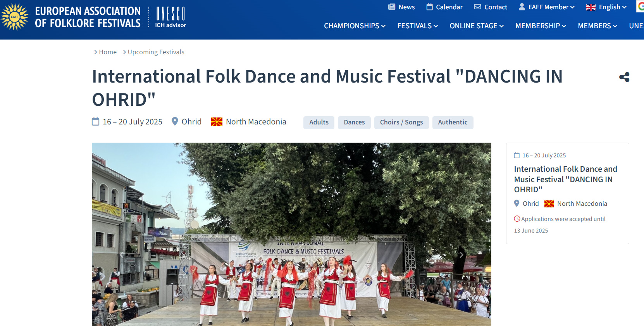Expand the MEMBERS menu

598,26
